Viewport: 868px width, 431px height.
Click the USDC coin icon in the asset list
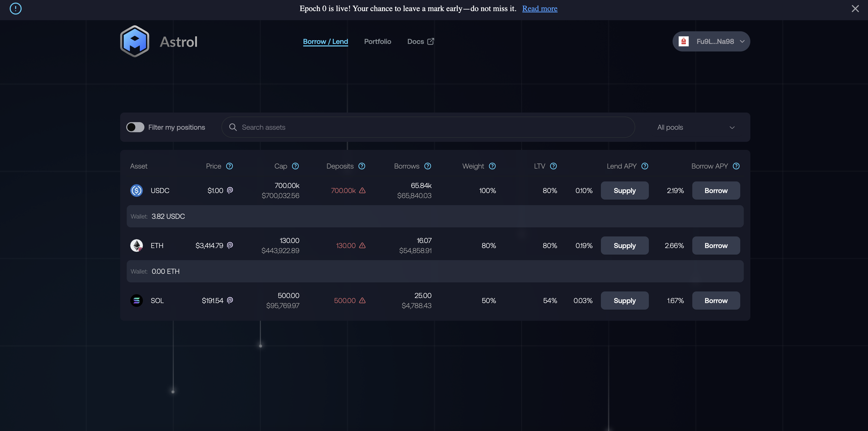[x=137, y=190]
